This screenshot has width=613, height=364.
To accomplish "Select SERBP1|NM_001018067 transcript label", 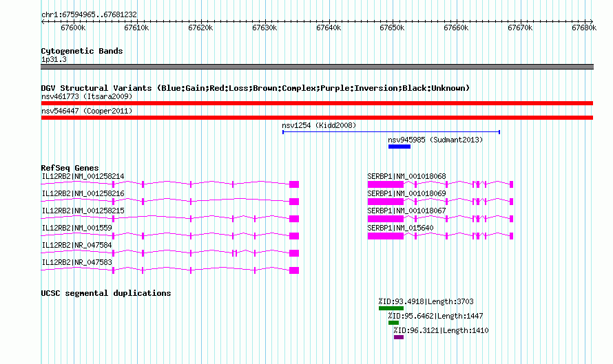I will pyautogui.click(x=406, y=211).
